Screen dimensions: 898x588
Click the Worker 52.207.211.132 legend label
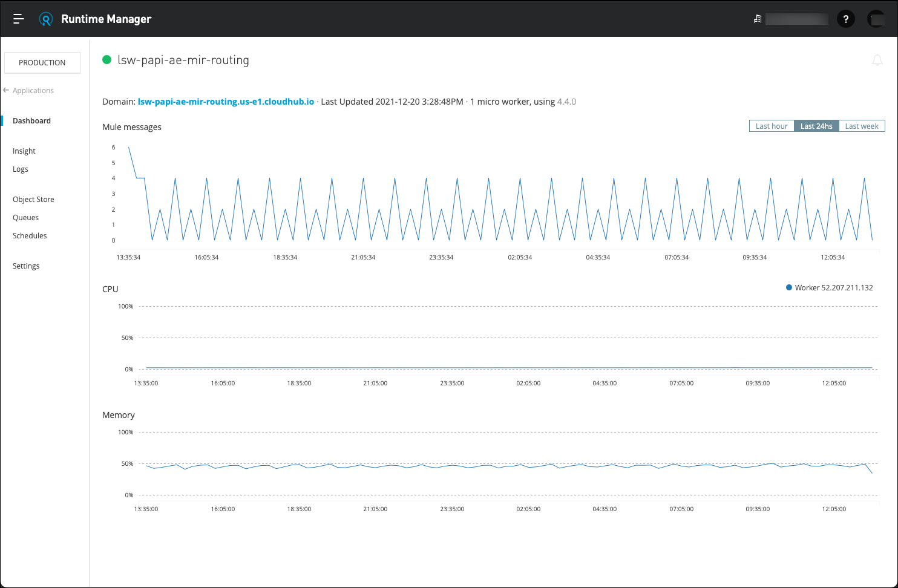click(x=834, y=287)
